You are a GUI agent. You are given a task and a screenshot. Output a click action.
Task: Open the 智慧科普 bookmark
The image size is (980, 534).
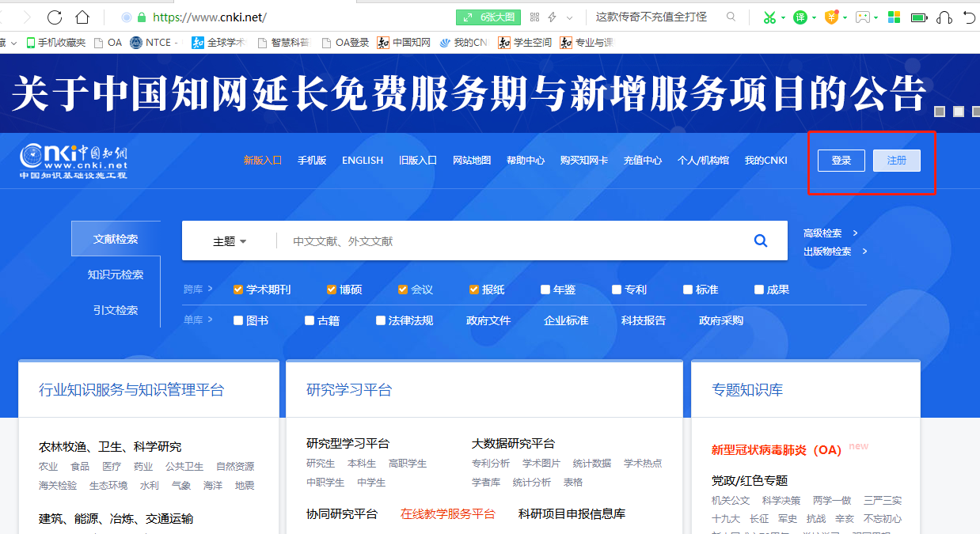[x=283, y=43]
